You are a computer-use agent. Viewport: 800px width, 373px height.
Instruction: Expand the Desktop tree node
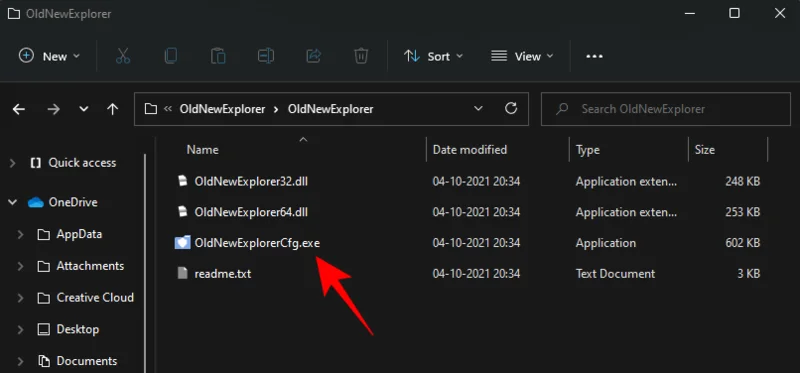[x=20, y=329]
